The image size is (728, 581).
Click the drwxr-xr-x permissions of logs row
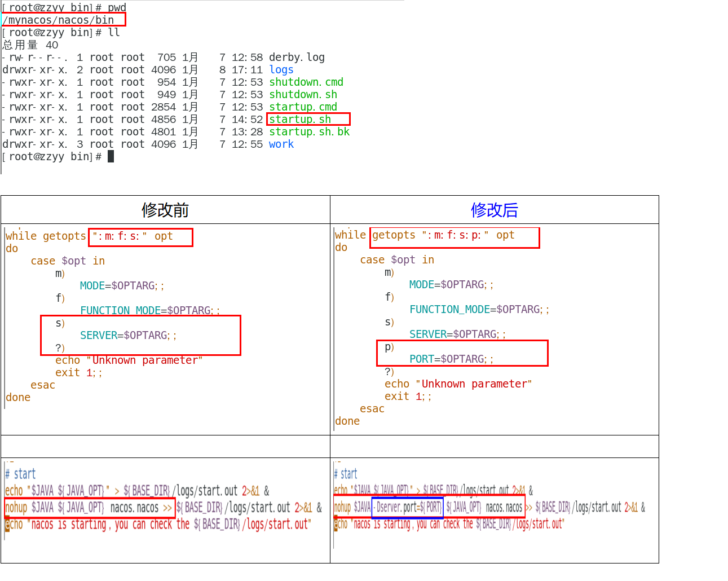(35, 70)
